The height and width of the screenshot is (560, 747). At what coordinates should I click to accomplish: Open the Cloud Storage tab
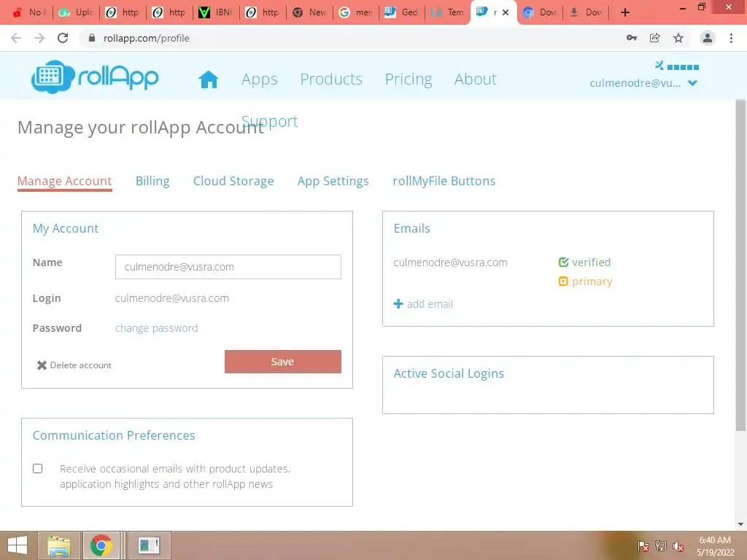click(233, 181)
